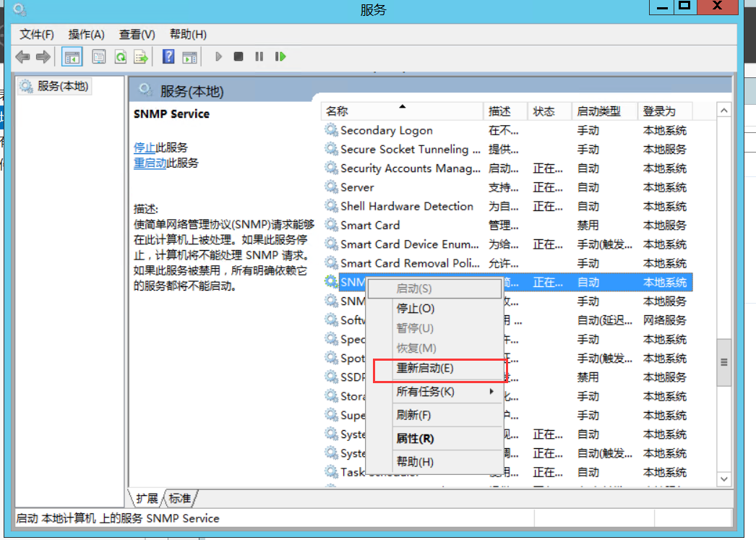Click the export list icon

[140, 56]
